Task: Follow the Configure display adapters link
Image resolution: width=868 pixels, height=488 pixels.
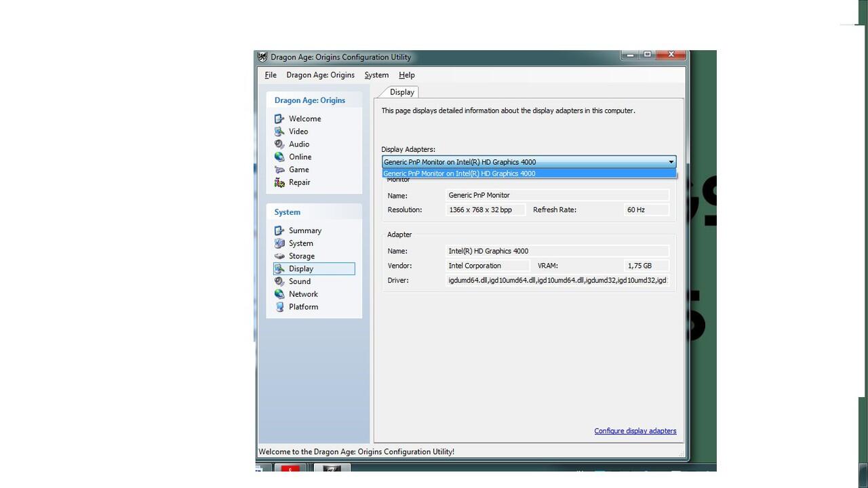Action: pos(635,431)
